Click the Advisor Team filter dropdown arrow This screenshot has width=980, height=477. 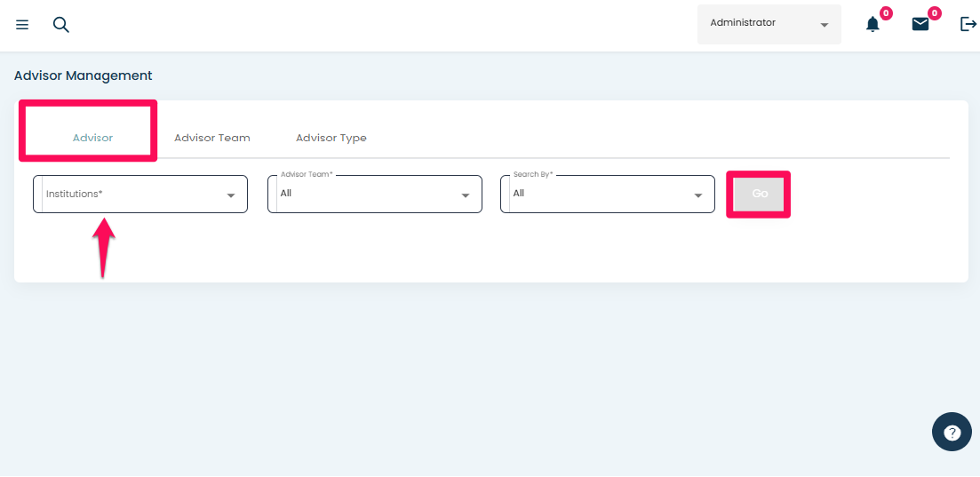pyautogui.click(x=466, y=195)
